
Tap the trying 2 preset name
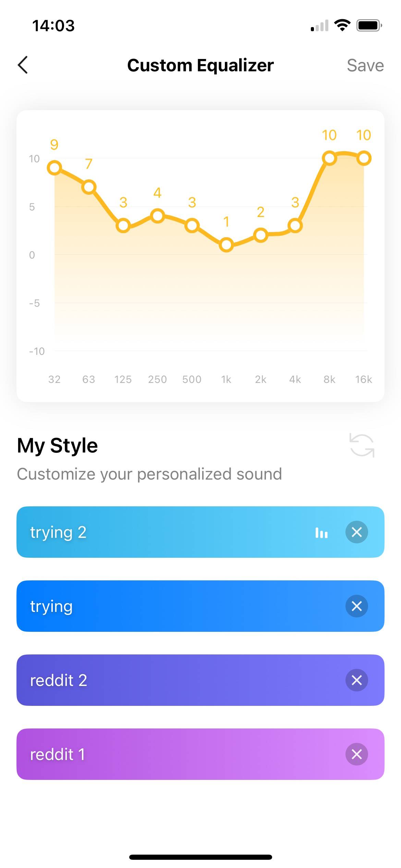tap(59, 532)
